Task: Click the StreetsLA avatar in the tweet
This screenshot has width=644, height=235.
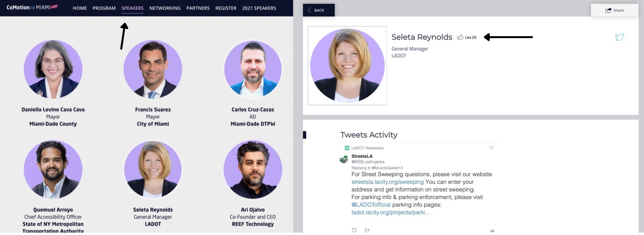Action: point(344,159)
